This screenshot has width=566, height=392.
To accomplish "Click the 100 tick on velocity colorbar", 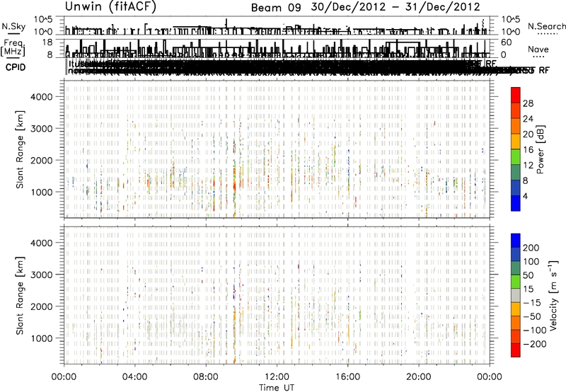I will 531,262.
